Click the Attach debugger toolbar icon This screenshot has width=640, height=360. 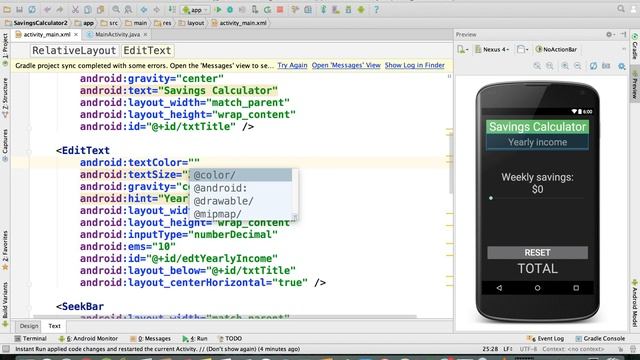coord(255,9)
